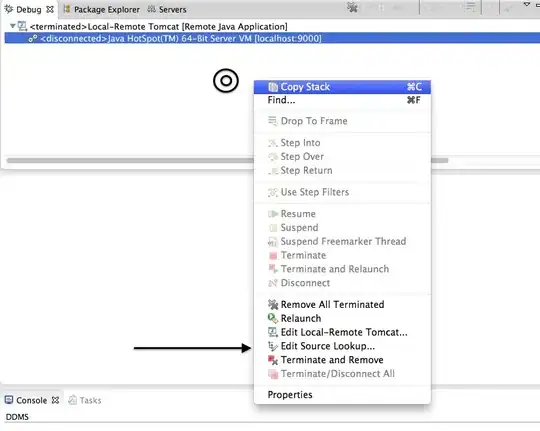Click the Console monitor icon in tab
The image size is (540, 431).
coord(9,400)
